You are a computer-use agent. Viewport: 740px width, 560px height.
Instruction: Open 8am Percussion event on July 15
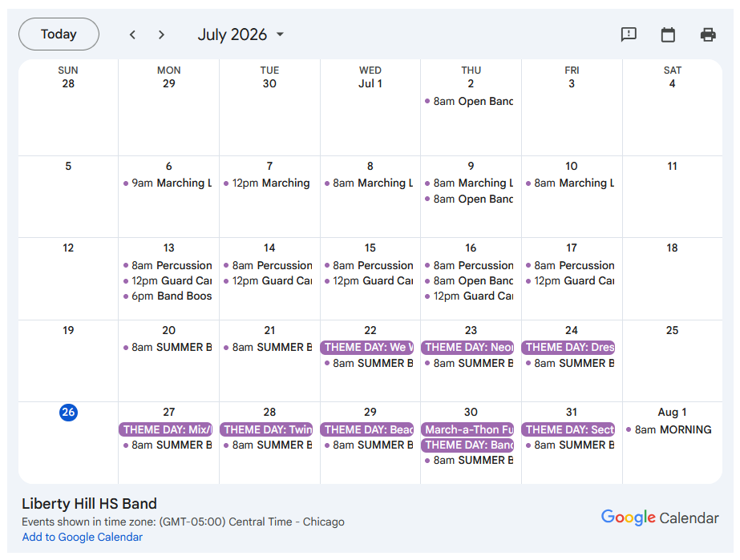[369, 265]
